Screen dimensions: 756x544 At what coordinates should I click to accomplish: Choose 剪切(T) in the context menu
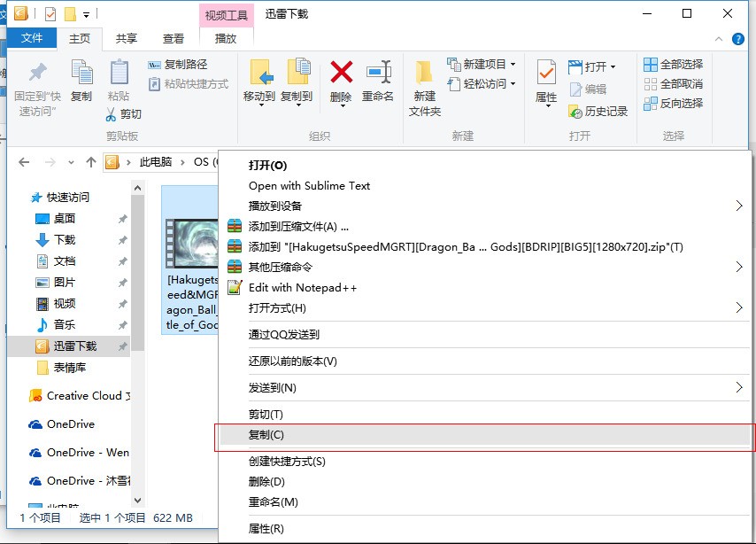485,414
